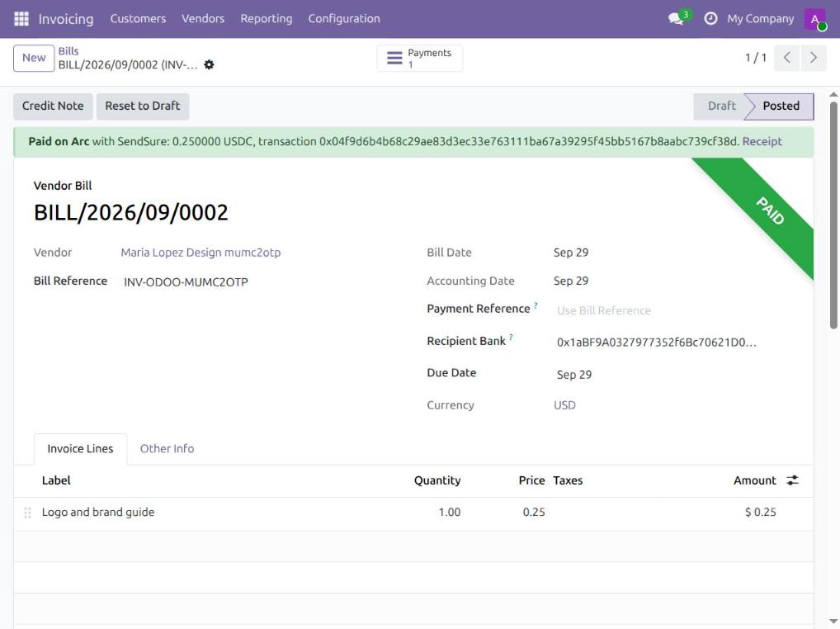Image resolution: width=840 pixels, height=629 pixels.
Task: Click the quantity cell 1.00
Action: (450, 513)
